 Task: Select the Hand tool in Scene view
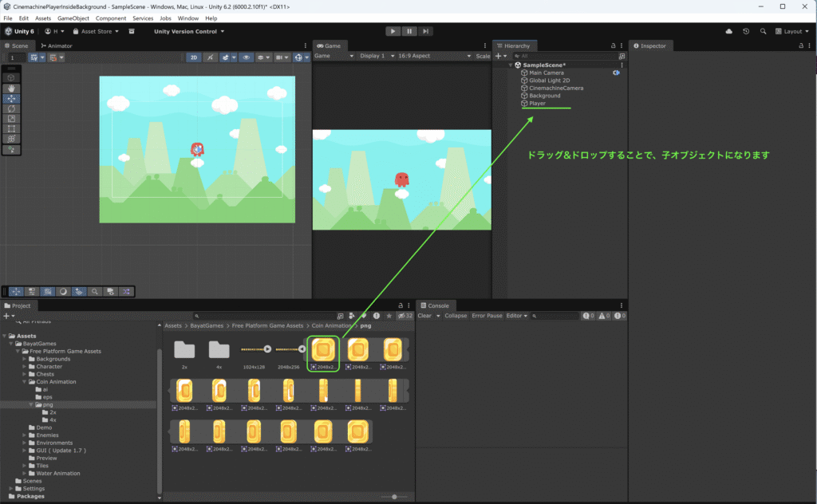click(x=12, y=89)
